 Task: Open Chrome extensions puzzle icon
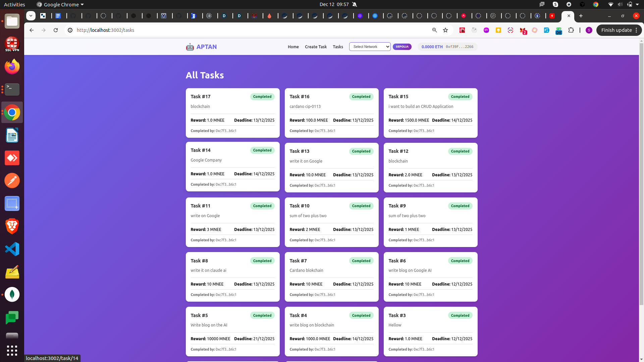coord(571,30)
